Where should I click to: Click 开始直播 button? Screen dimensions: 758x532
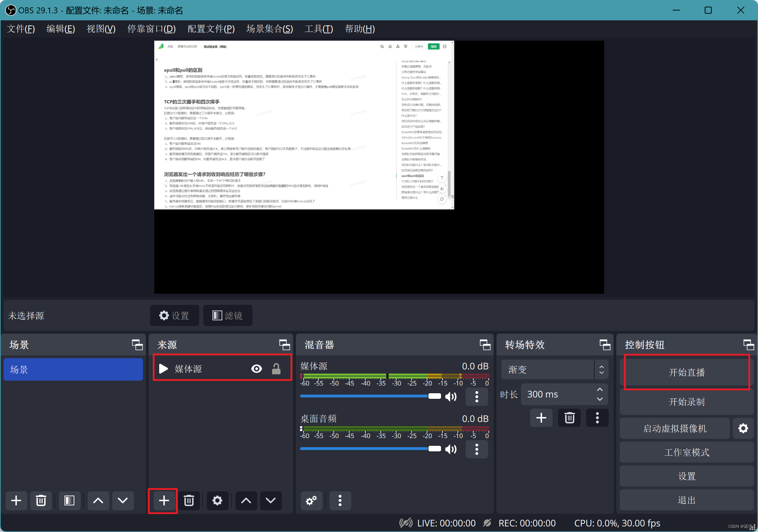[686, 372]
